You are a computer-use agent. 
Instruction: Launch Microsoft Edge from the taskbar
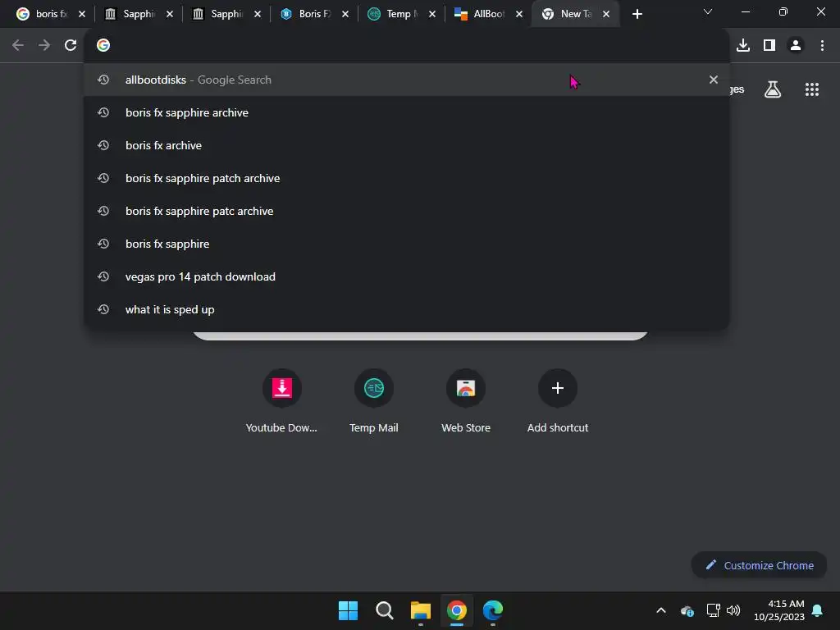(493, 610)
